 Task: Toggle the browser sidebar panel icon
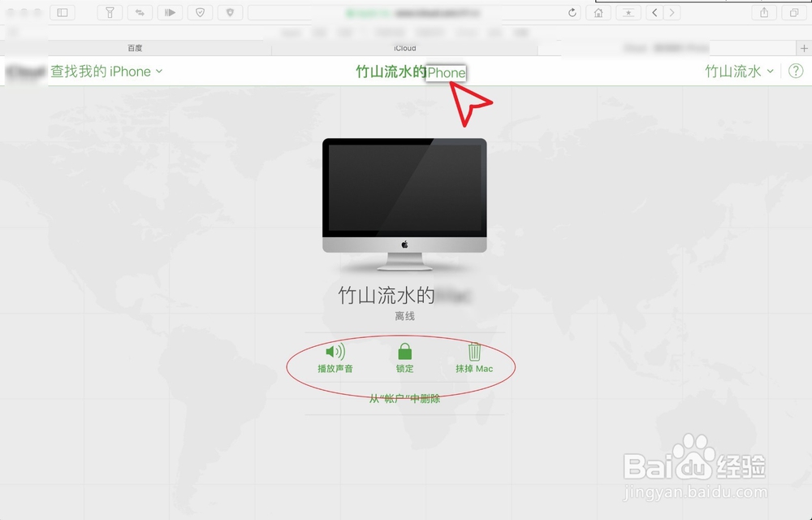(x=63, y=12)
